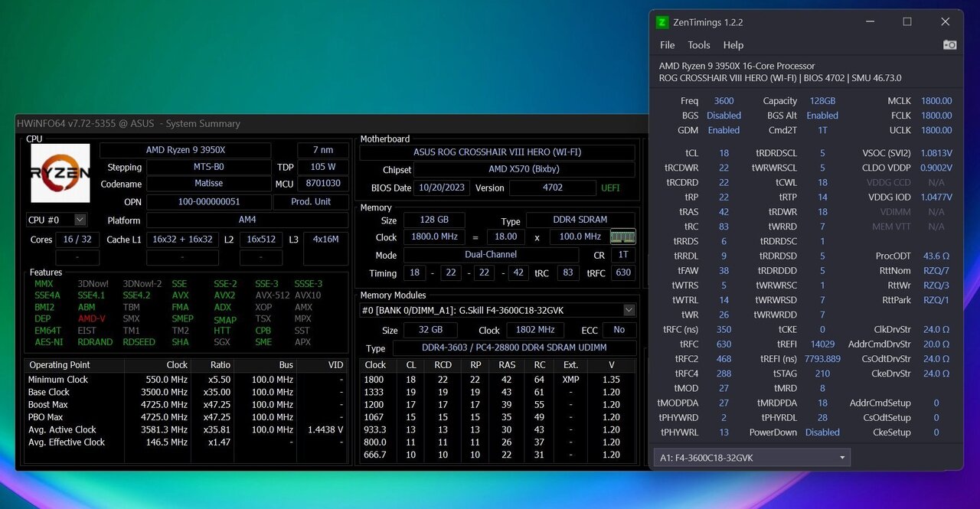Click the green ZenTimings app icon
Viewport: 980px width, 509px height.
[x=662, y=22]
